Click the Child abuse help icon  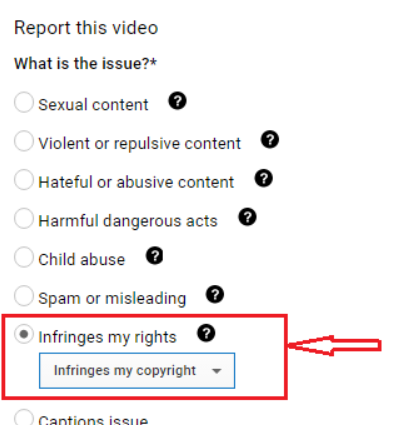click(x=155, y=256)
